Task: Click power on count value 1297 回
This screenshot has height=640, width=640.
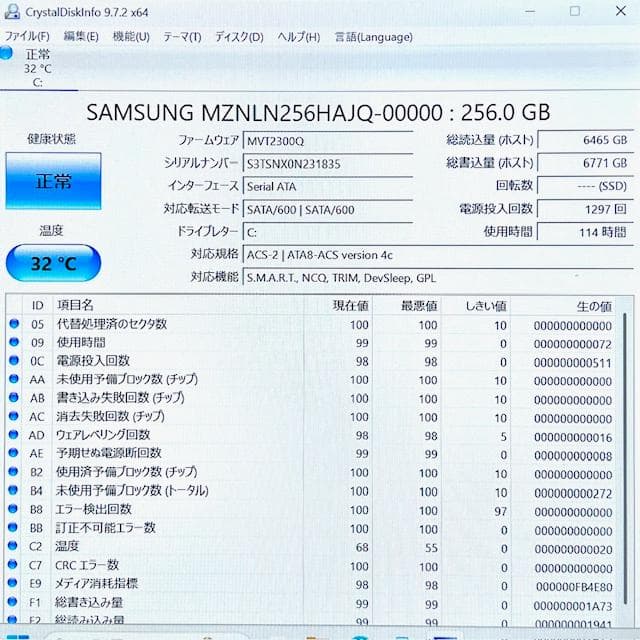Action: tap(585, 209)
